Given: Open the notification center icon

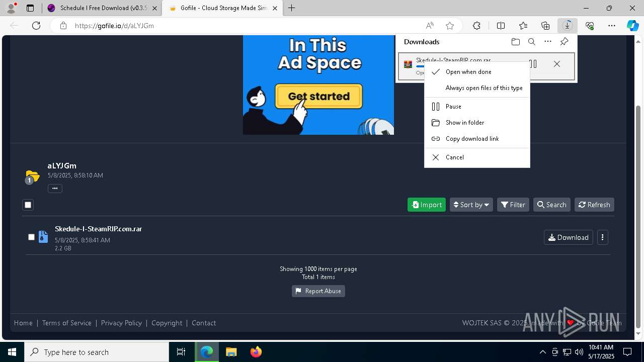Looking at the screenshot, I should (x=627, y=352).
